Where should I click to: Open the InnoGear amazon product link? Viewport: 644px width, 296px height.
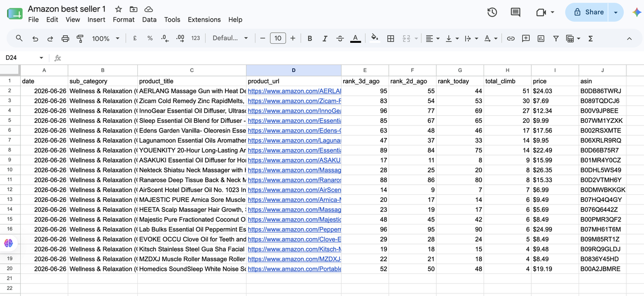(294, 111)
